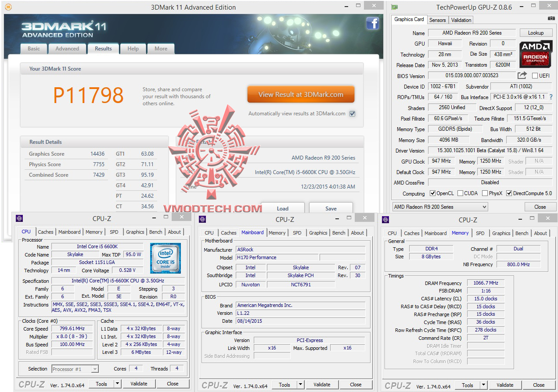This screenshot has width=558, height=392.
Task: Open Caches tab in CPU-Z CPU window
Action: point(45,232)
